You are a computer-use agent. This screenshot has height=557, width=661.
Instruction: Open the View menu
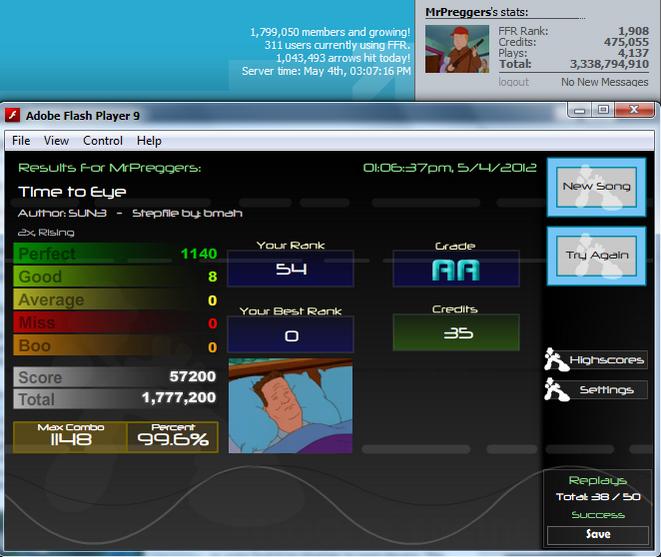(x=56, y=140)
